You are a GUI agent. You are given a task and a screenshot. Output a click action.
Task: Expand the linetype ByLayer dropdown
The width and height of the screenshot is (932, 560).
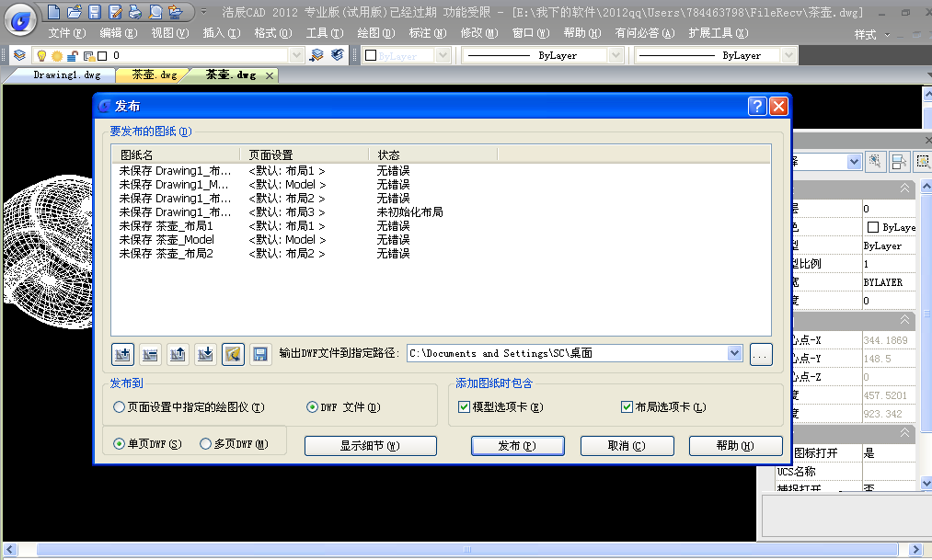coord(616,55)
